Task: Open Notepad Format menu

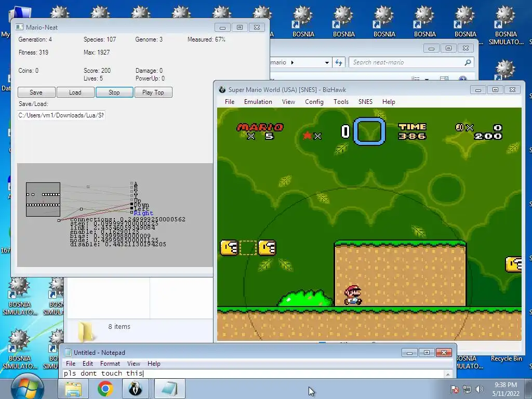Action: [110, 364]
